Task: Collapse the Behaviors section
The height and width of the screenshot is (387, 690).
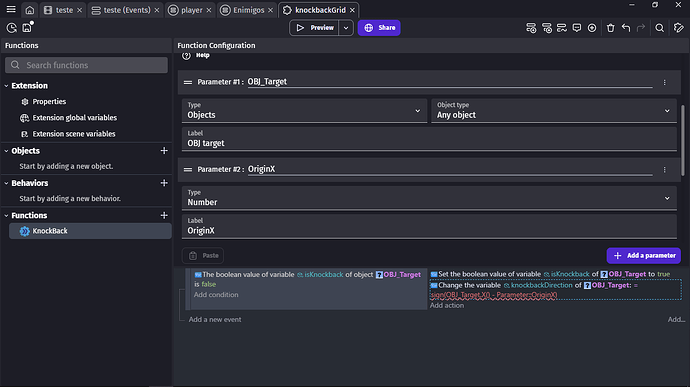Action: point(7,183)
